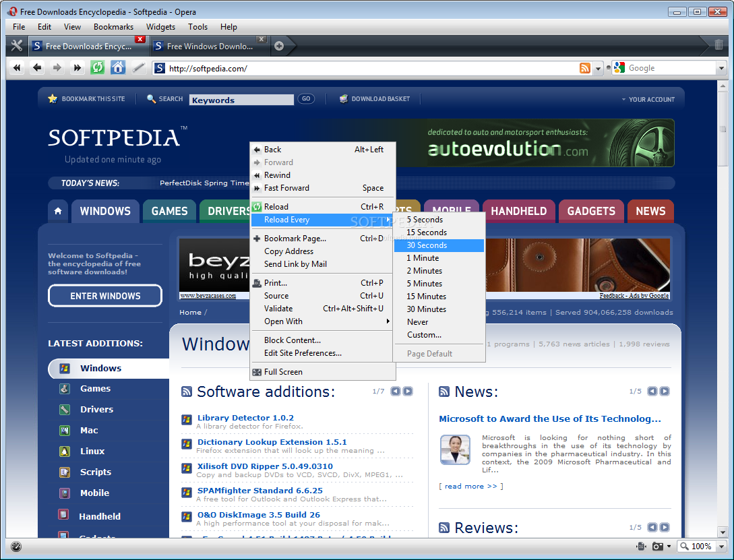Screen dimensions: 734x560
Task: Open the GADGETS category tab
Action: (591, 211)
